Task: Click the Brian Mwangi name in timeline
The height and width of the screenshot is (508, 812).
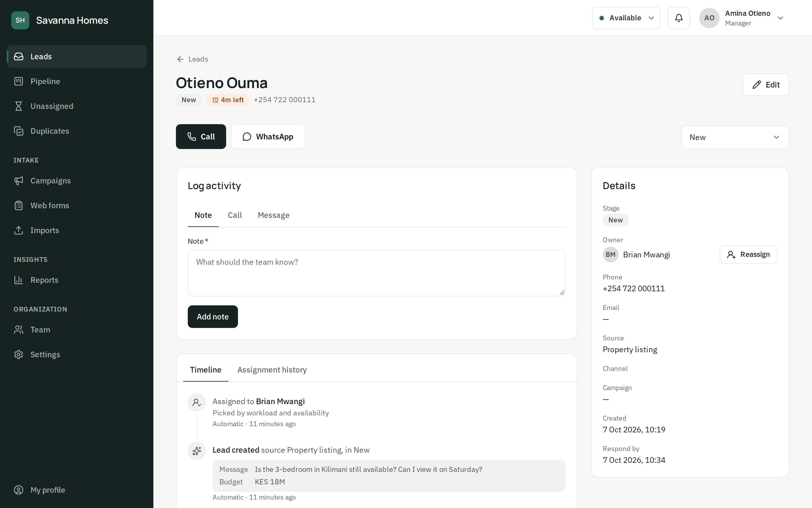Action: tap(280, 402)
